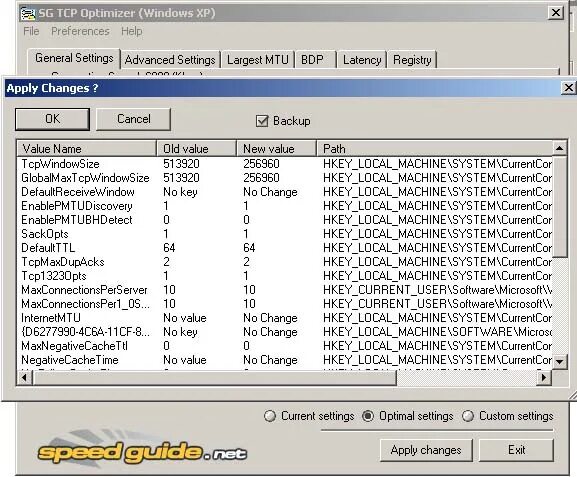This screenshot has width=577, height=477.
Task: Select the InternetMTU row
Action: (284, 318)
